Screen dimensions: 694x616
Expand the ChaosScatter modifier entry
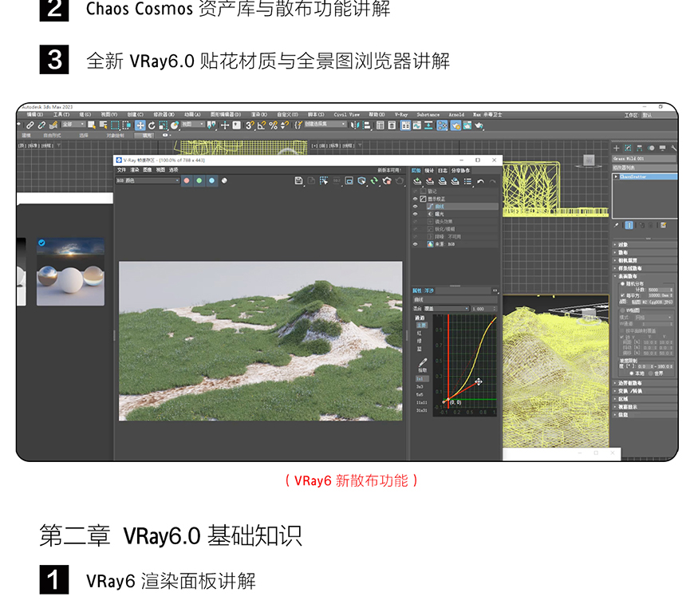point(616,176)
